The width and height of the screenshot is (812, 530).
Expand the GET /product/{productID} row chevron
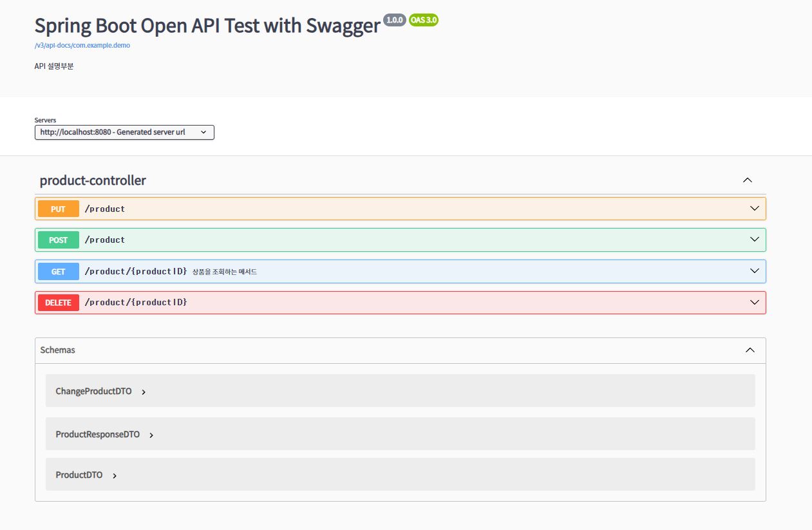[x=755, y=271]
